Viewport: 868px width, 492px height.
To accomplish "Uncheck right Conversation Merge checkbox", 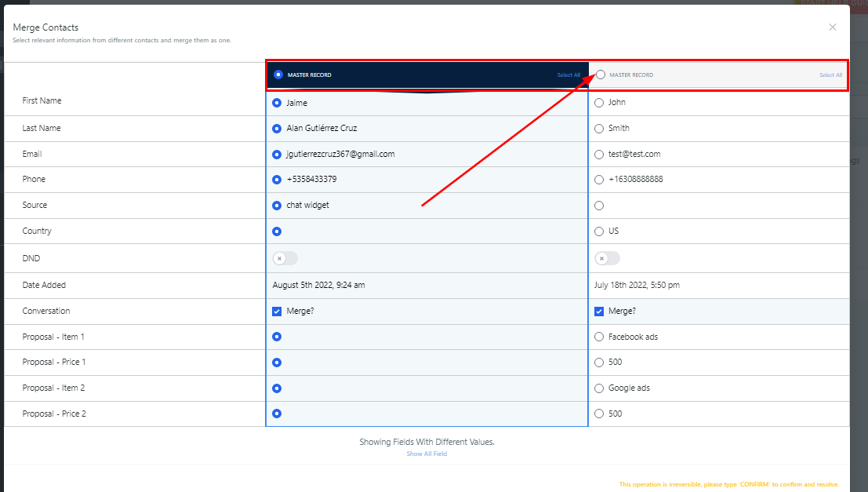I will [x=599, y=312].
